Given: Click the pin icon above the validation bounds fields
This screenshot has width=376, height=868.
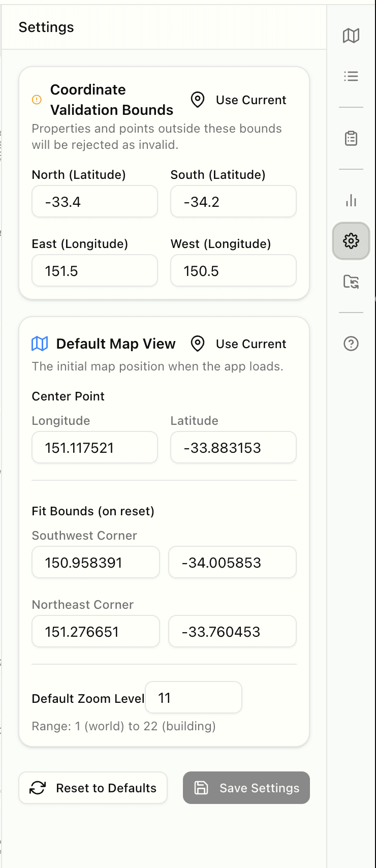Looking at the screenshot, I should pos(197,100).
